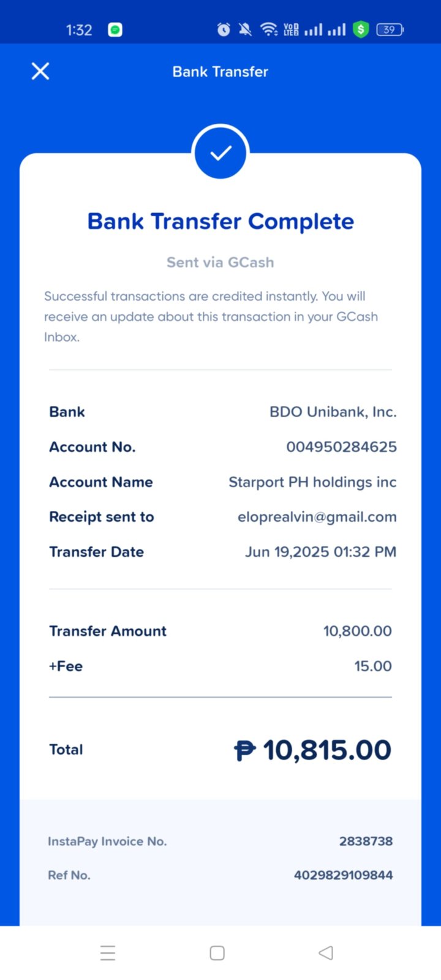
Task: Tap the Bank Transfer Complete heading
Action: tap(221, 221)
